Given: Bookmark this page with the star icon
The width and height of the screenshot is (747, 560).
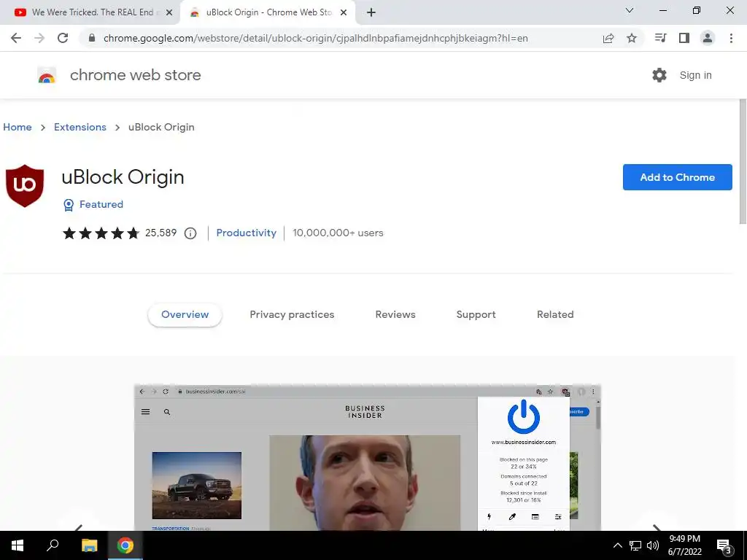Looking at the screenshot, I should click(x=632, y=38).
